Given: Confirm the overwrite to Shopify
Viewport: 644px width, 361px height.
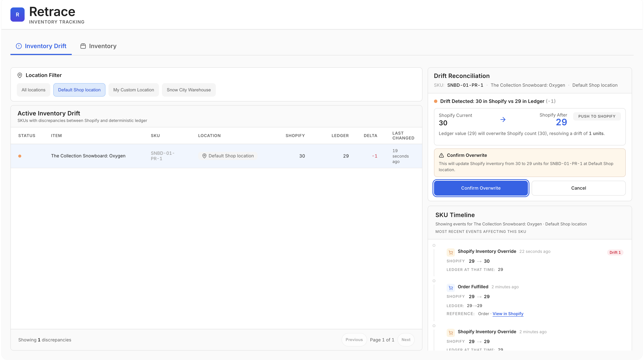Looking at the screenshot, I should (481, 188).
